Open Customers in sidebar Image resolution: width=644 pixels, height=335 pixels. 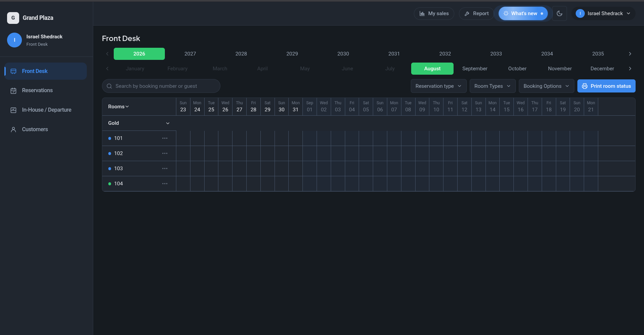[x=46, y=129]
